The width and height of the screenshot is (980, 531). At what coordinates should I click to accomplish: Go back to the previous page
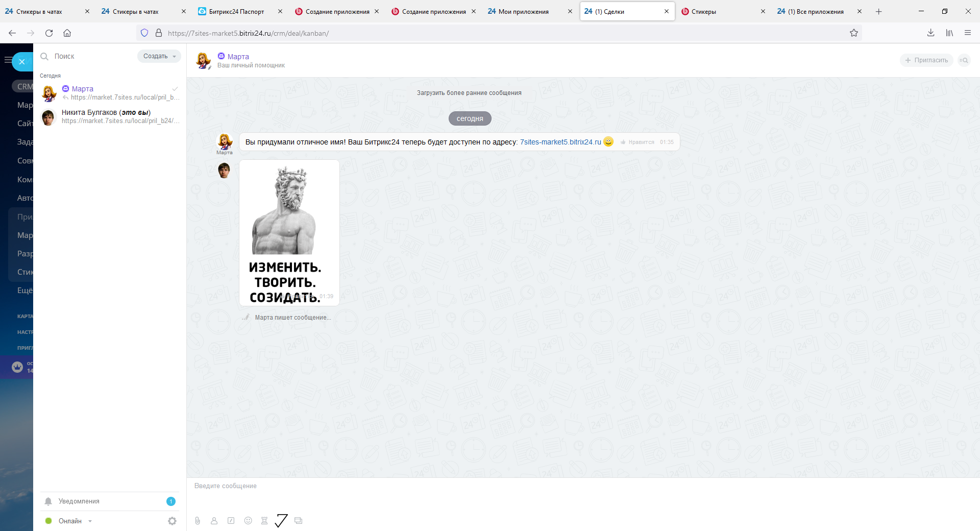(x=12, y=33)
